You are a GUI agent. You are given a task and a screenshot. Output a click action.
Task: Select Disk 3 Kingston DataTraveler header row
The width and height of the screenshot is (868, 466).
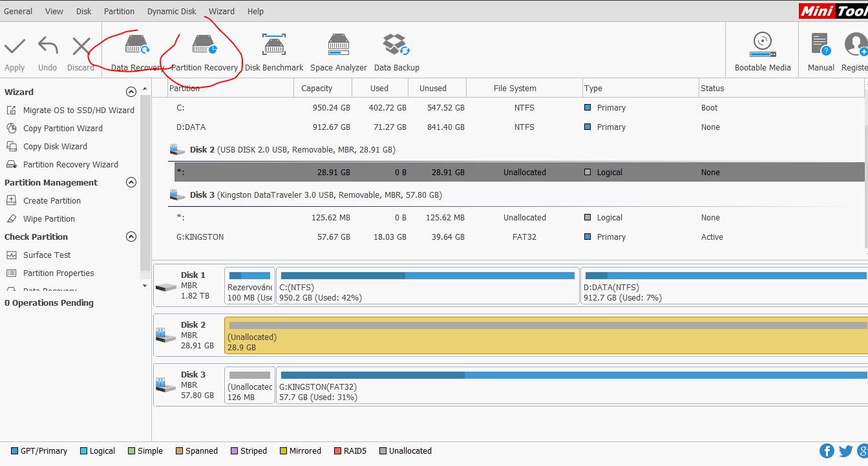tap(516, 195)
